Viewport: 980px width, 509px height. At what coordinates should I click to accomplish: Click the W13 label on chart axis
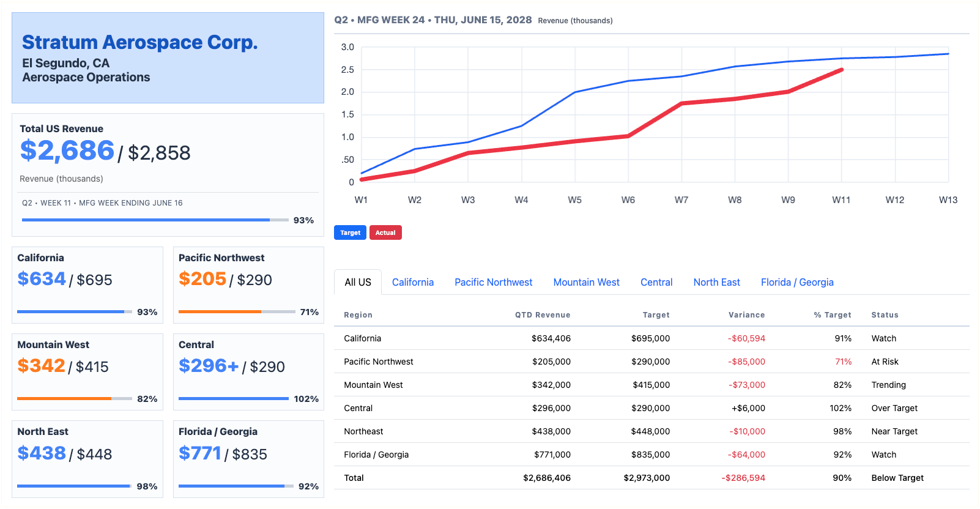click(x=948, y=200)
